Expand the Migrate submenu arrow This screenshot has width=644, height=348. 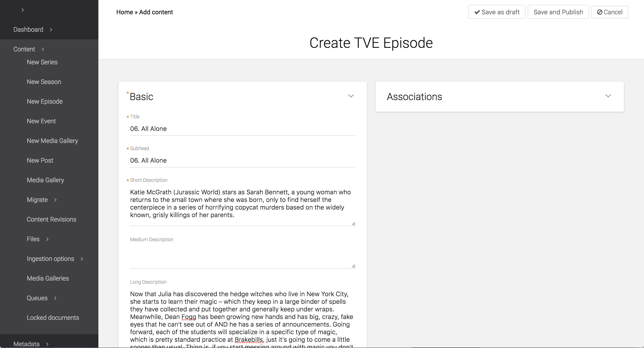[x=55, y=200]
